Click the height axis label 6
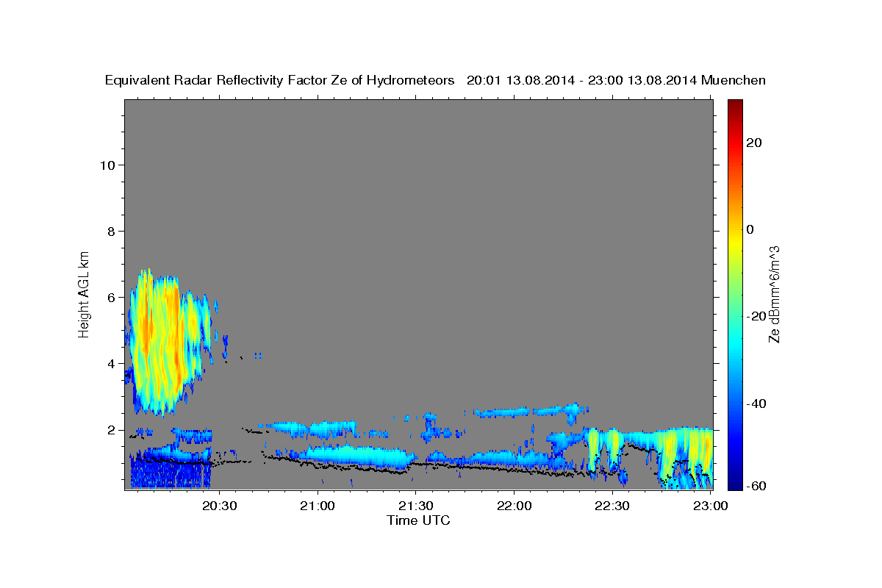Viewport: 882px width, 588px height. [111, 297]
